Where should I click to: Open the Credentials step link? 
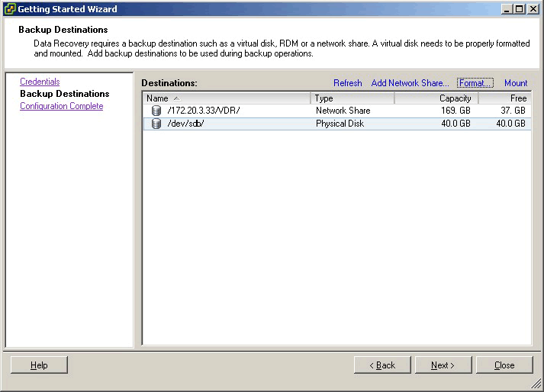(40, 82)
